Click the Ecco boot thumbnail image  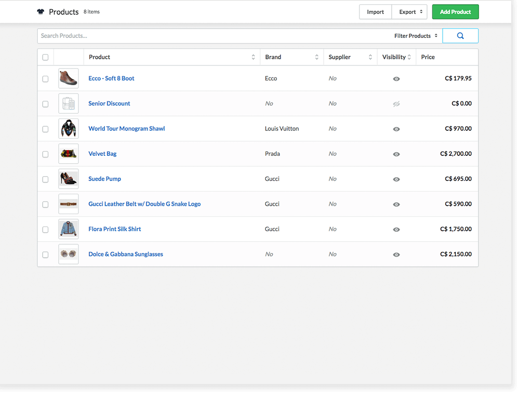[69, 78]
